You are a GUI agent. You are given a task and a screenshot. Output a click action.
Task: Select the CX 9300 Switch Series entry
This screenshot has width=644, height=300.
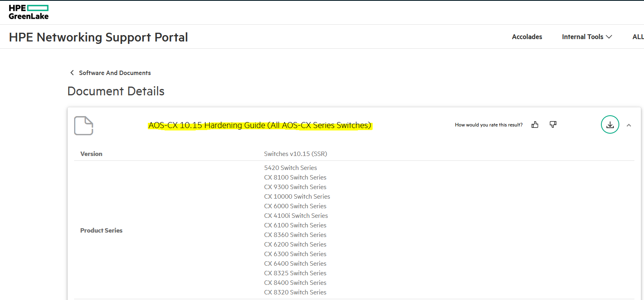click(295, 187)
